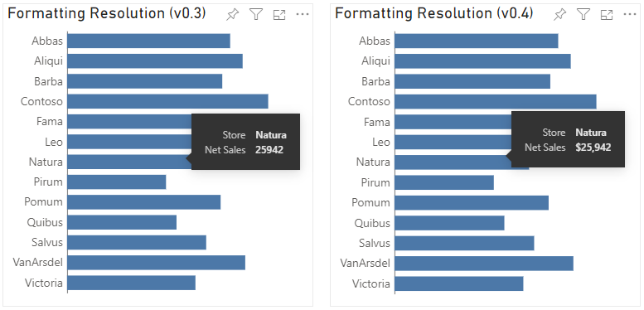Click the Abbas bar in v0.3 chart
The image size is (644, 310).
tap(148, 41)
